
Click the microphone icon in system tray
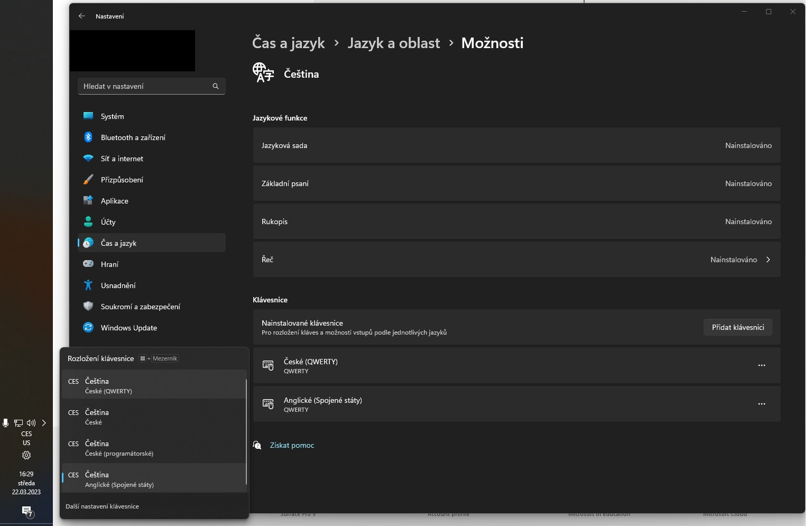point(5,422)
